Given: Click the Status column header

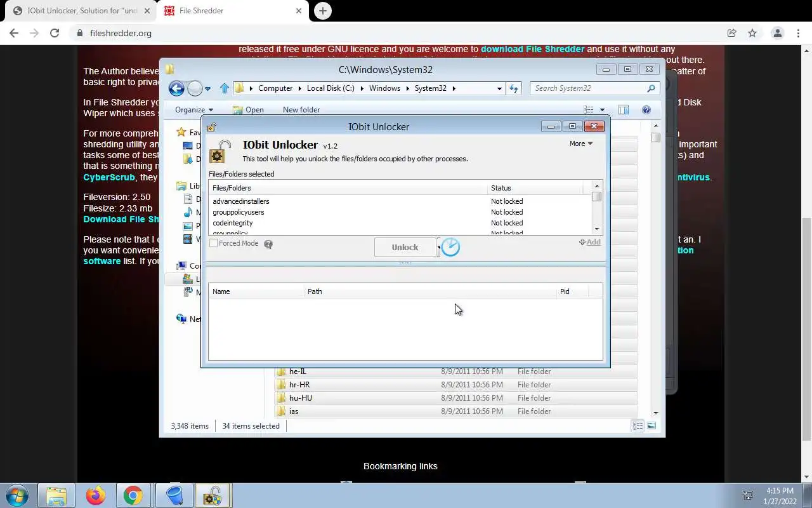Looking at the screenshot, I should coord(535,188).
